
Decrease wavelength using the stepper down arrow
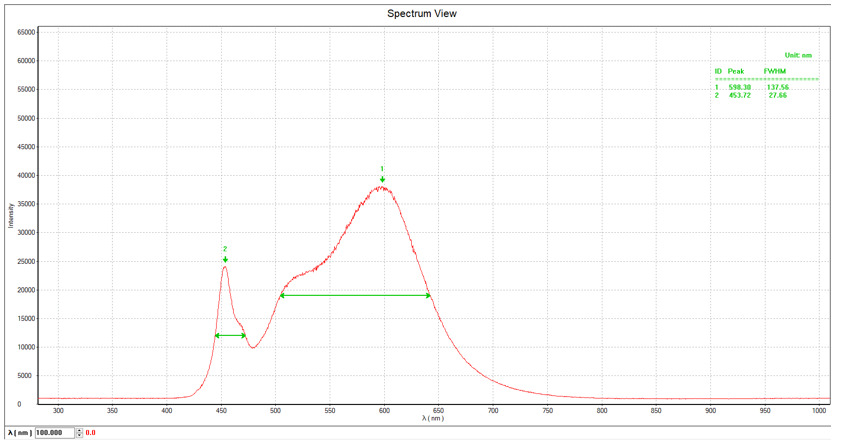[x=80, y=436]
